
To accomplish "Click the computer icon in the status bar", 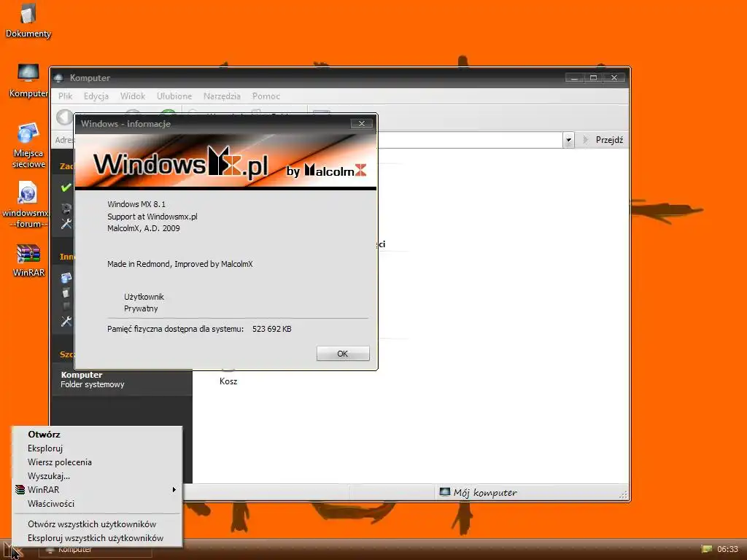I will tap(444, 492).
